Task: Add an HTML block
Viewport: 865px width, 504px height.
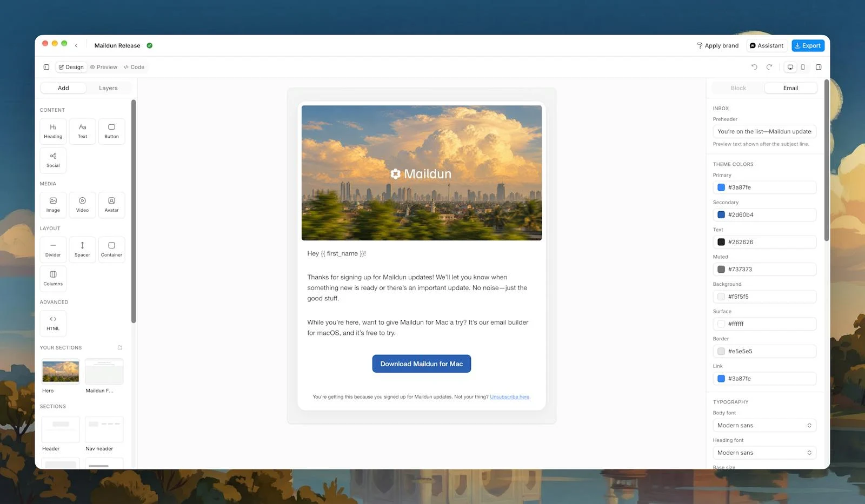Action: tap(53, 324)
